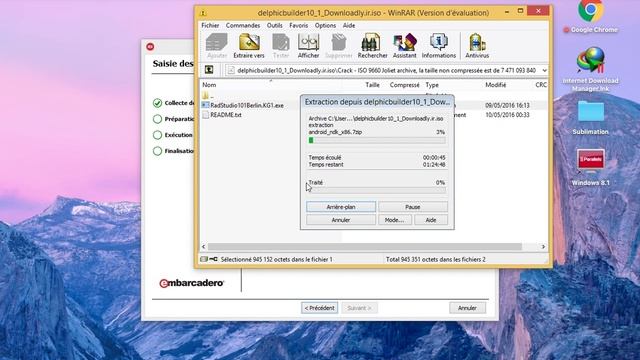Click the Préparation step circle in installer

click(158, 119)
